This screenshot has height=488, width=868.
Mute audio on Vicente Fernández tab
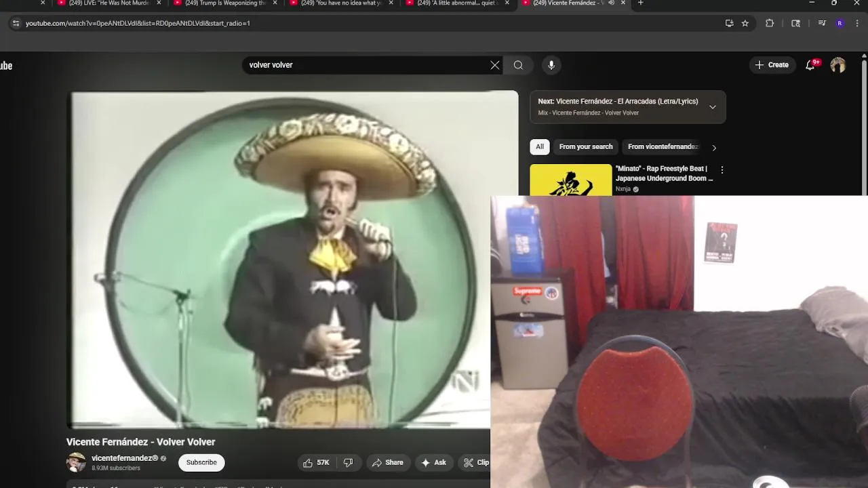pyautogui.click(x=611, y=3)
